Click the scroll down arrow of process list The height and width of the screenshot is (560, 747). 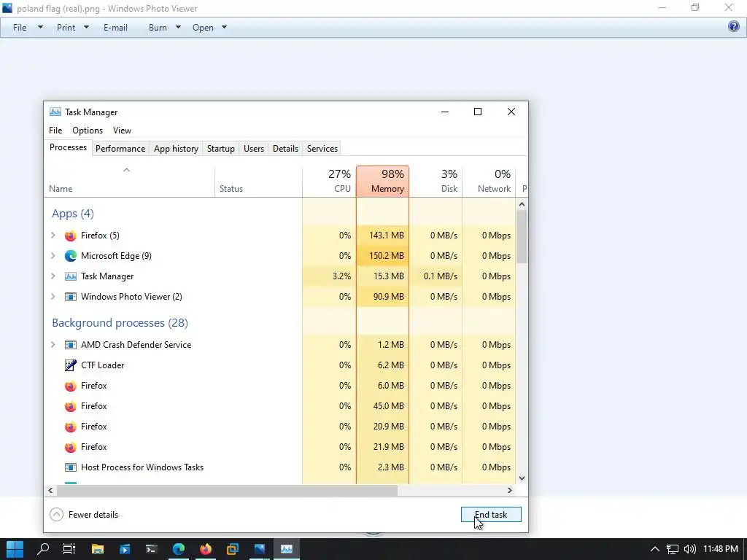522,478
